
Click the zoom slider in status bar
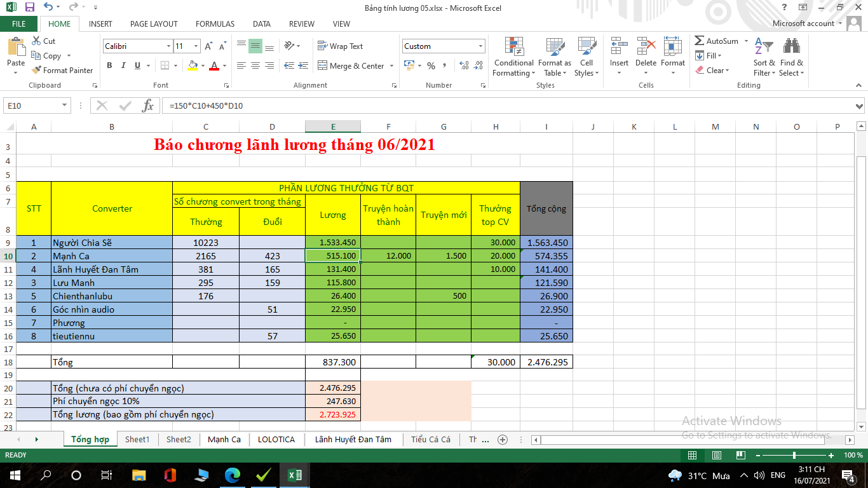click(794, 456)
